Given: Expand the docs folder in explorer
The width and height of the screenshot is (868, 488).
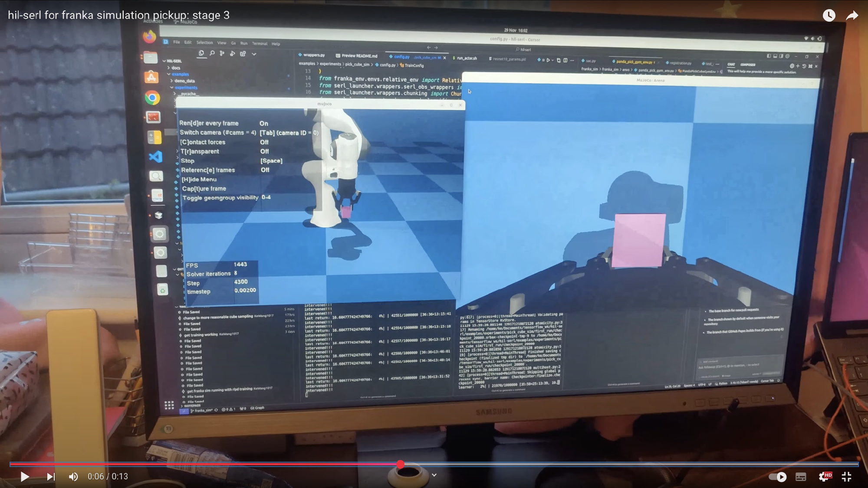Looking at the screenshot, I should (x=175, y=68).
